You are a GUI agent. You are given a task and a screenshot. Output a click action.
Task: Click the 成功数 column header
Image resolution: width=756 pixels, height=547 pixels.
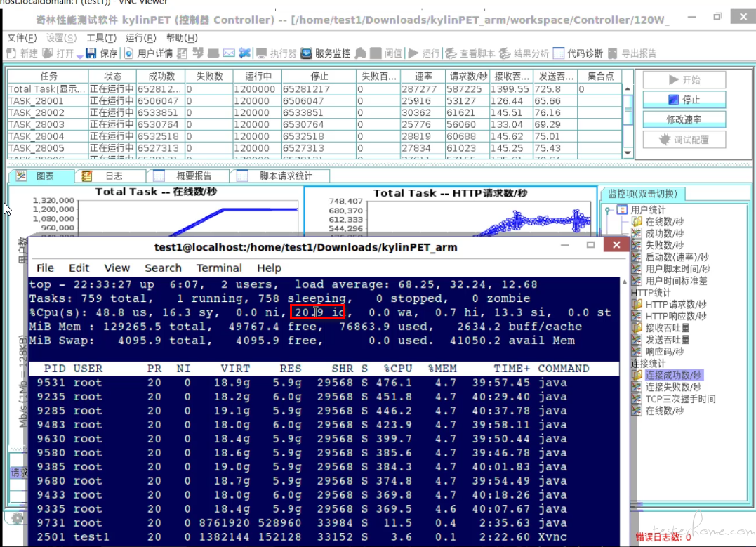pyautogui.click(x=161, y=77)
